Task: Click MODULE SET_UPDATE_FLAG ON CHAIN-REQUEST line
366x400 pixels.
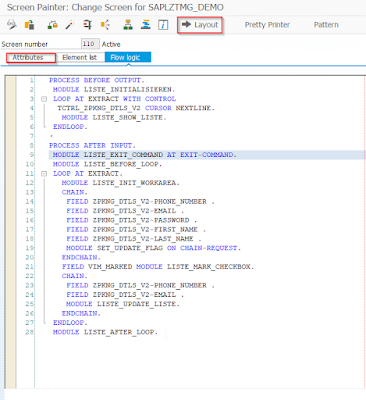Action: click(x=153, y=248)
